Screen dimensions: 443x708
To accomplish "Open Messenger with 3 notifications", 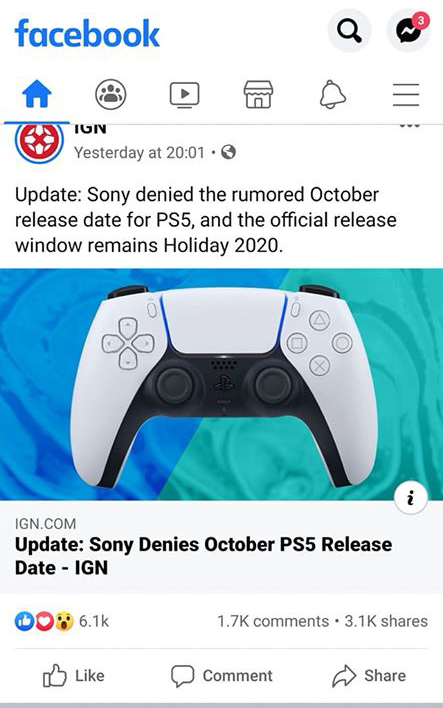I will [x=409, y=31].
